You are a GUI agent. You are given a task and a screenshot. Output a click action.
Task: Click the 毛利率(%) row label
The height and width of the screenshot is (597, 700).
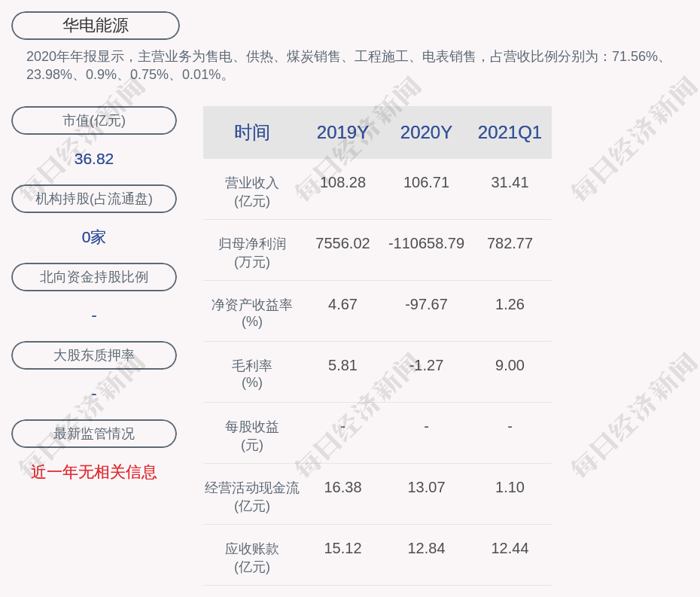(252, 374)
